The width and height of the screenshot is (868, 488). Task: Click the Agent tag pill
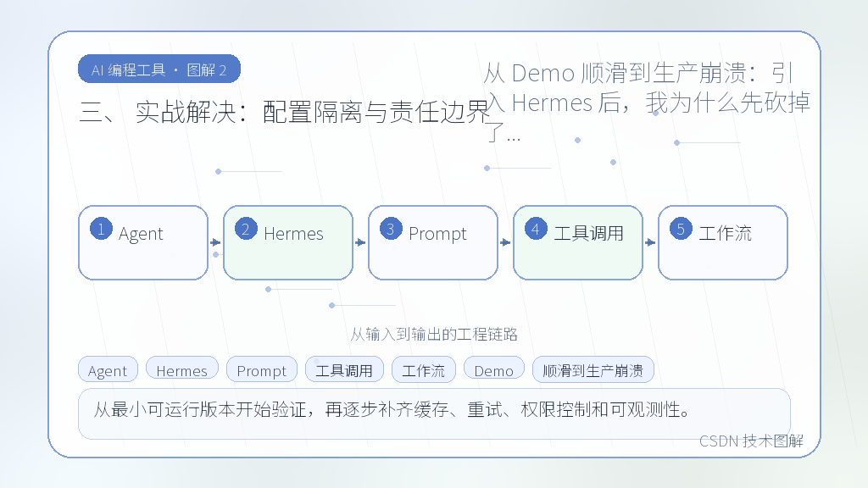click(x=108, y=369)
